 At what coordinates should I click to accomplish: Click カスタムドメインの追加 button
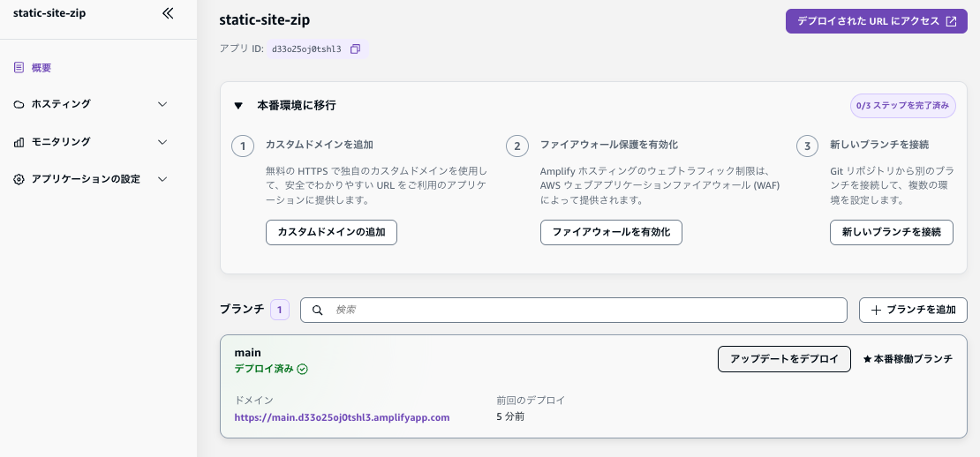coord(331,232)
